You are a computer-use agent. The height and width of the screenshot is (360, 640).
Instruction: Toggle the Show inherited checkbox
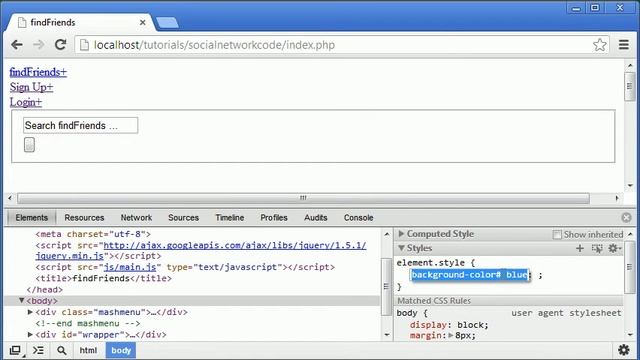click(x=557, y=234)
